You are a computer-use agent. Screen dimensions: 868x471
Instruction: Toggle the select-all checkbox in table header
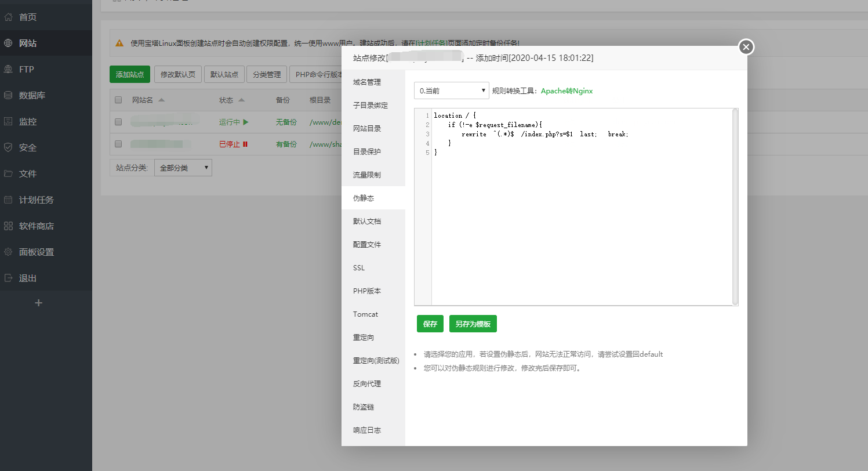pyautogui.click(x=118, y=100)
